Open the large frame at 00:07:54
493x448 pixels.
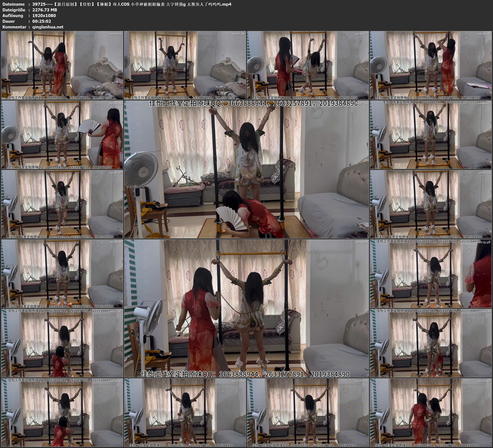click(246, 169)
